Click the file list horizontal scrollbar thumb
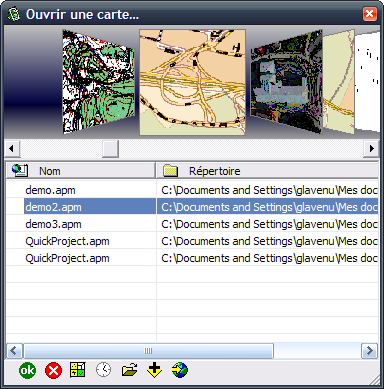This screenshot has width=384, height=389. [x=148, y=351]
